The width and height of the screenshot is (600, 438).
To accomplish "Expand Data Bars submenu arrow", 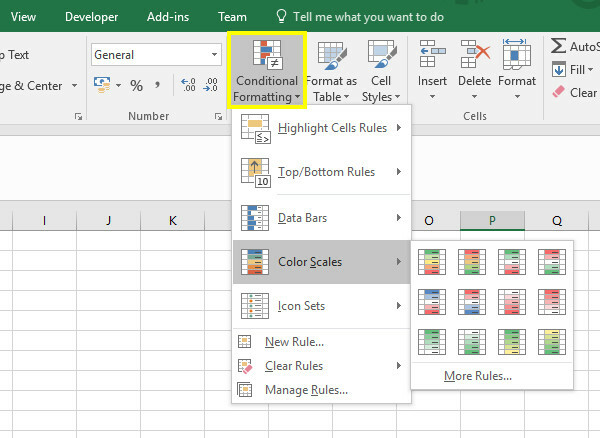I will [x=399, y=217].
